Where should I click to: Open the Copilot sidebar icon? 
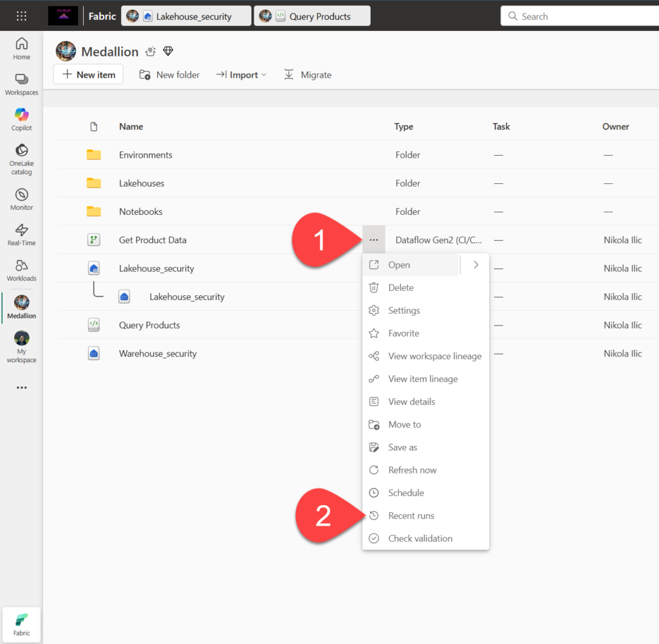(x=22, y=118)
